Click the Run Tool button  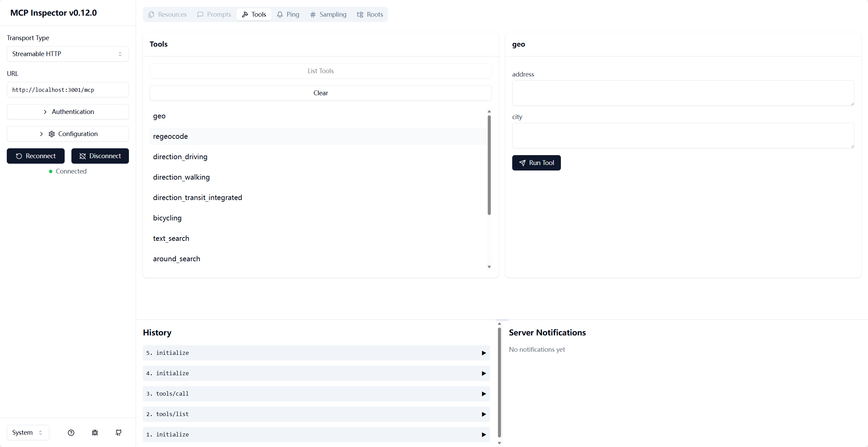536,163
